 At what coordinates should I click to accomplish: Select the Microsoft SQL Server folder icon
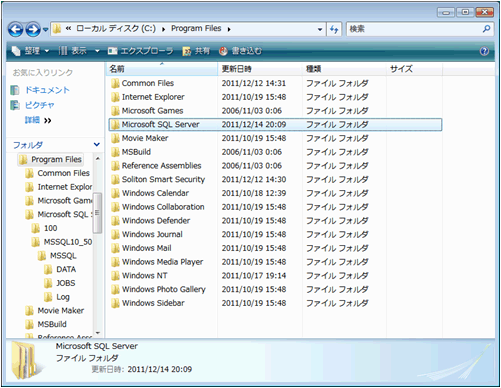pyautogui.click(x=115, y=125)
